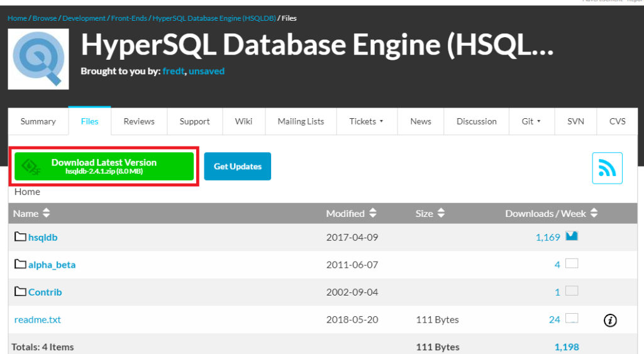Image resolution: width=644 pixels, height=354 pixels.
Task: Open the hsqldb folder icon
Action: [20, 236]
